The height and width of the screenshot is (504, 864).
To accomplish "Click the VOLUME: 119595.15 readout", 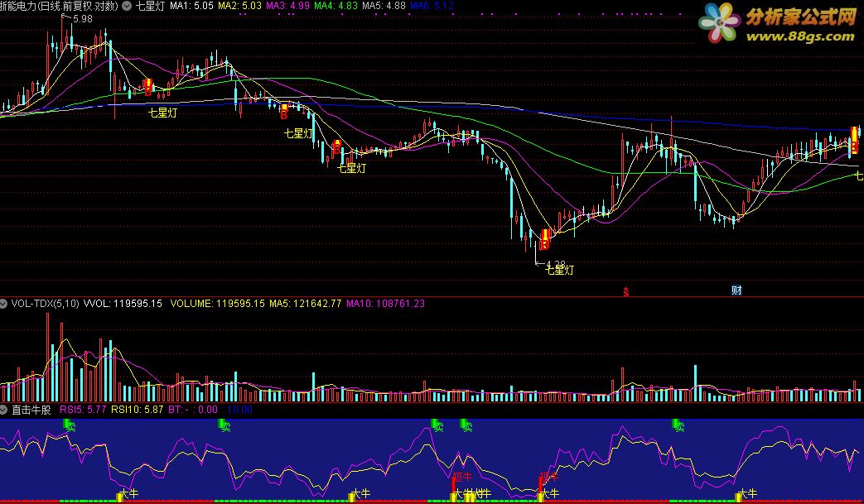I will (217, 303).
